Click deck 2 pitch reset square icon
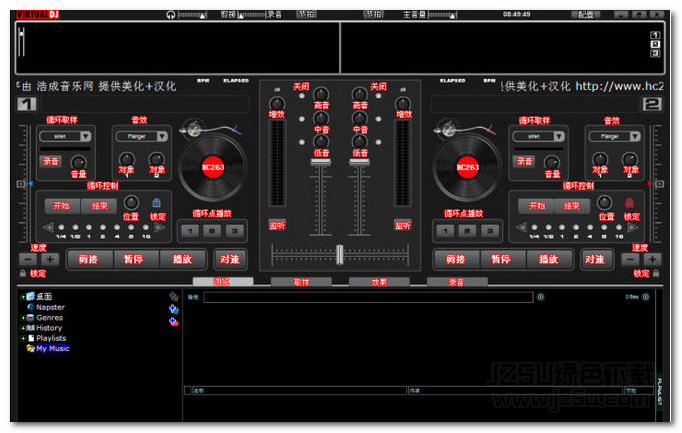This screenshot has width=682, height=433. 659,184
